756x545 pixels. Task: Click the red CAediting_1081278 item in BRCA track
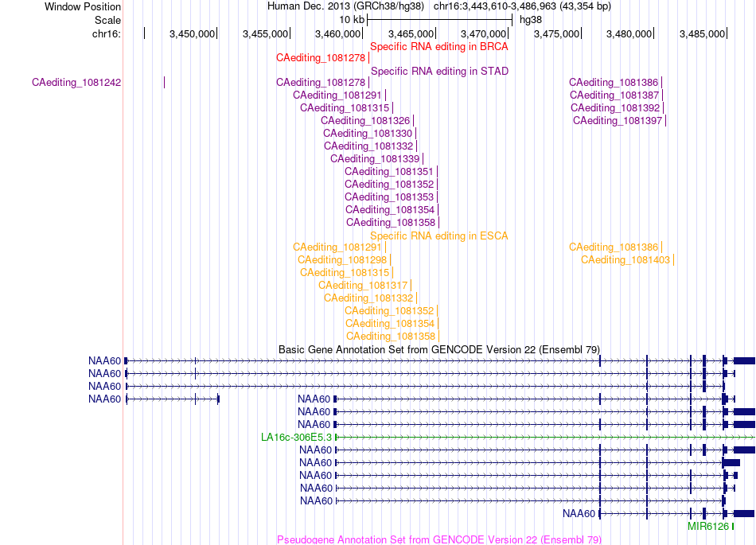(x=321, y=58)
